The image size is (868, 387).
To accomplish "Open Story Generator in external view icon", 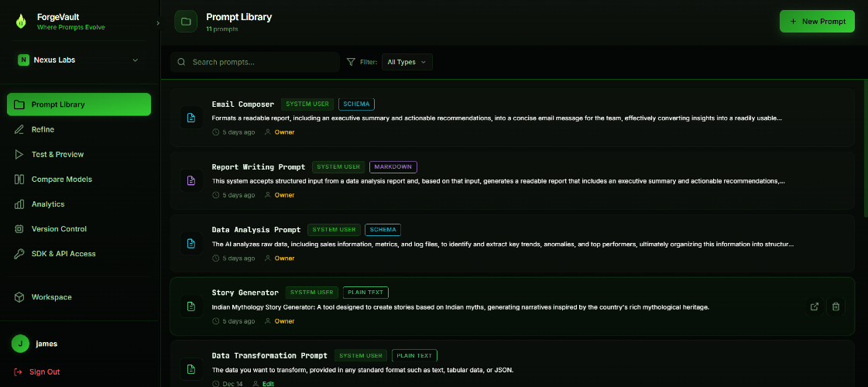I will [x=815, y=307].
